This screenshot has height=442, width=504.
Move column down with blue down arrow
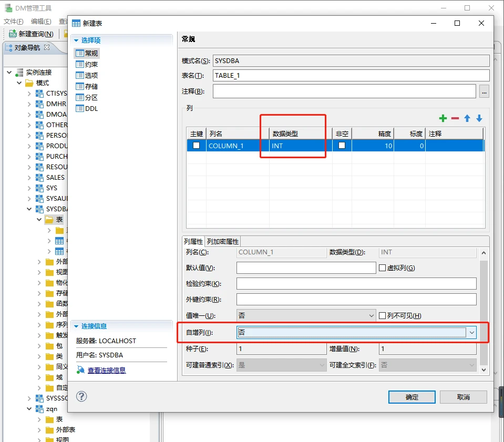[x=479, y=119]
